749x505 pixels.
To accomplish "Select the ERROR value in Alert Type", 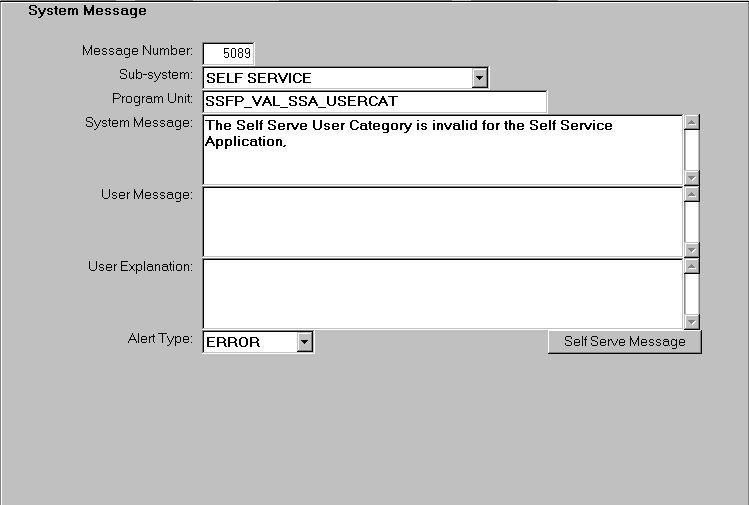I will click(x=249, y=342).
